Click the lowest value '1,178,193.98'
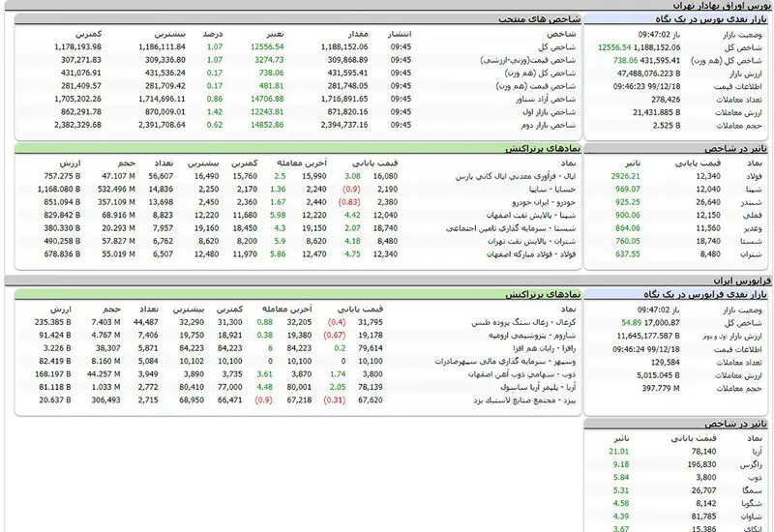This screenshot has height=532, width=774. [78, 46]
